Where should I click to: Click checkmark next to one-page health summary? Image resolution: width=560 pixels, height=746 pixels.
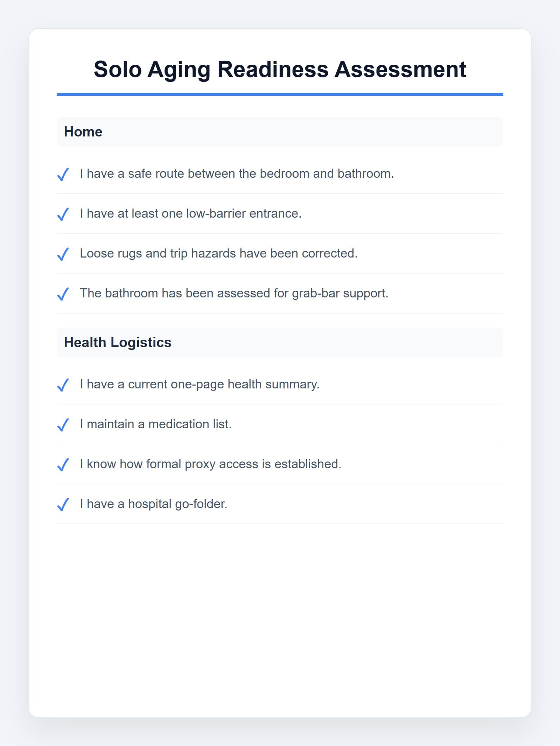pos(63,385)
